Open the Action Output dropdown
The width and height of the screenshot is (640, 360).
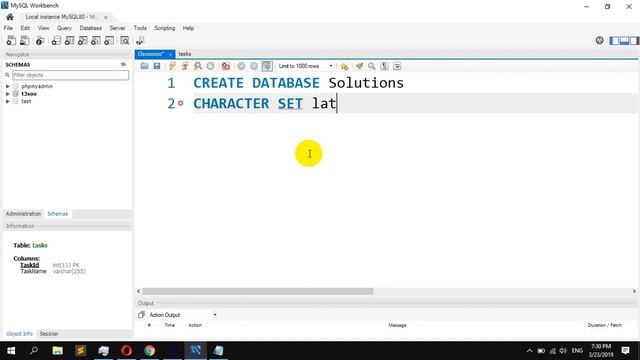(x=183, y=315)
